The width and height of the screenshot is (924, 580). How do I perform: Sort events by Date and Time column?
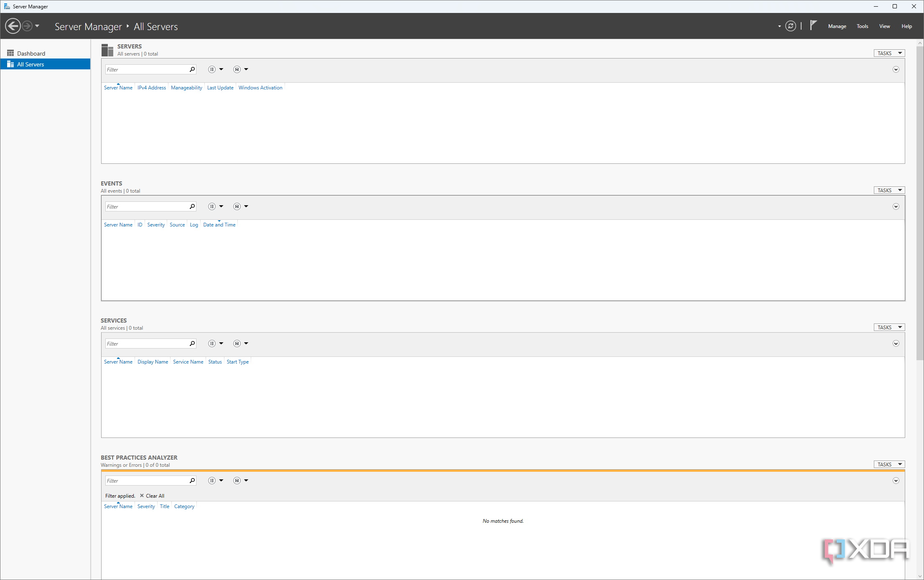[x=219, y=225]
